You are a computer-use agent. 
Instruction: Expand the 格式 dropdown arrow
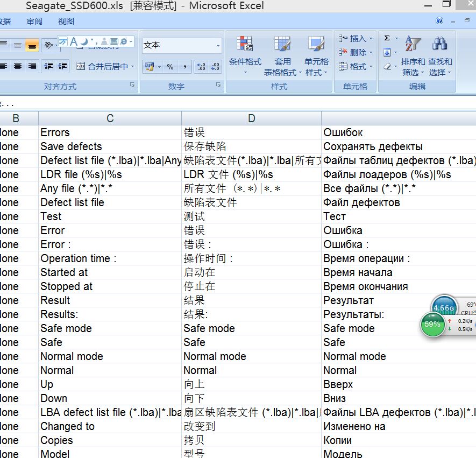pyautogui.click(x=371, y=66)
